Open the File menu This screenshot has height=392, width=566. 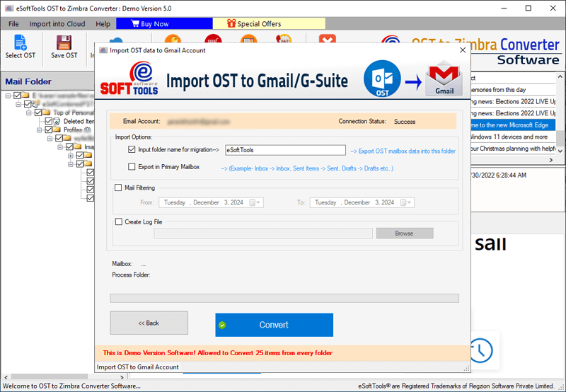pos(13,24)
